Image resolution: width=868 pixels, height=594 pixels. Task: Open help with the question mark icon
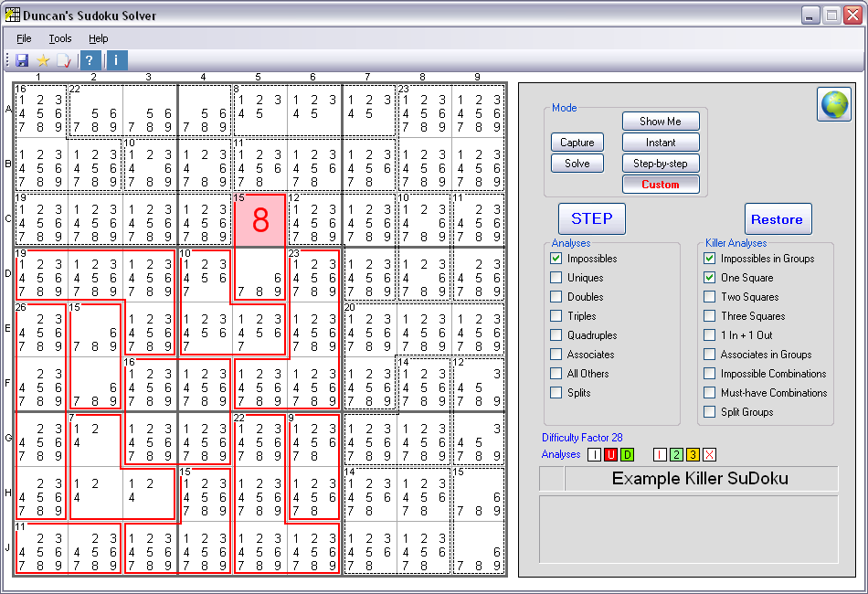point(90,60)
